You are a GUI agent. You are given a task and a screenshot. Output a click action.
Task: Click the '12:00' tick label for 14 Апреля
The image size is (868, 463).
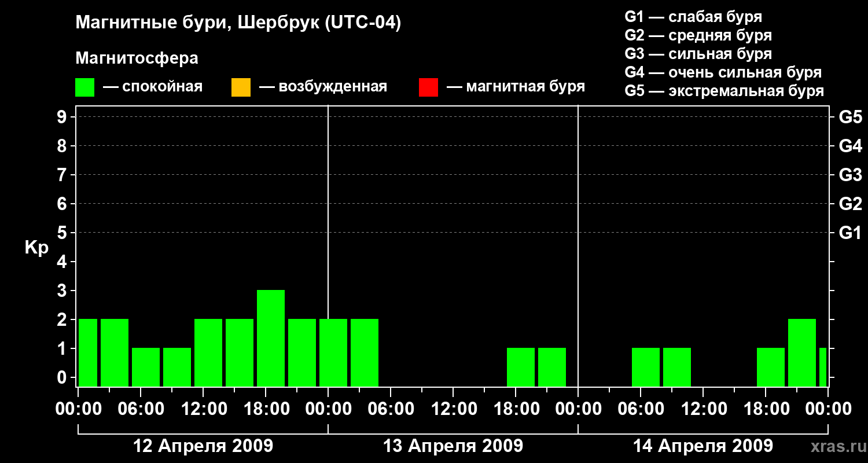click(x=703, y=409)
